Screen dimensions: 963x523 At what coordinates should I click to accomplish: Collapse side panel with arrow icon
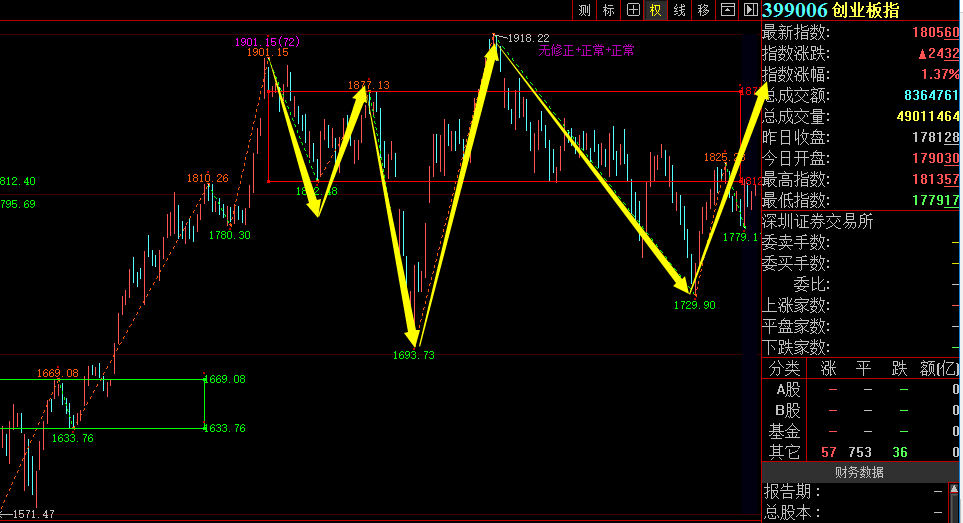750,10
